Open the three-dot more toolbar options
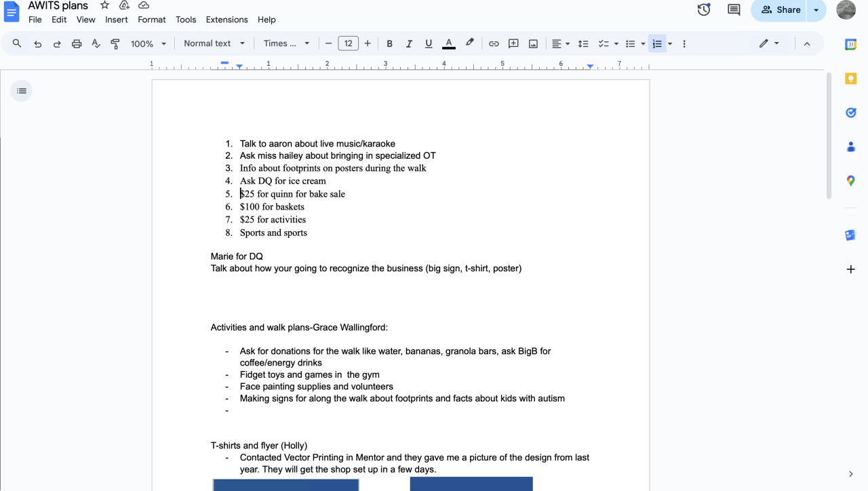Screen dimensions: 868x491 (x=684, y=43)
